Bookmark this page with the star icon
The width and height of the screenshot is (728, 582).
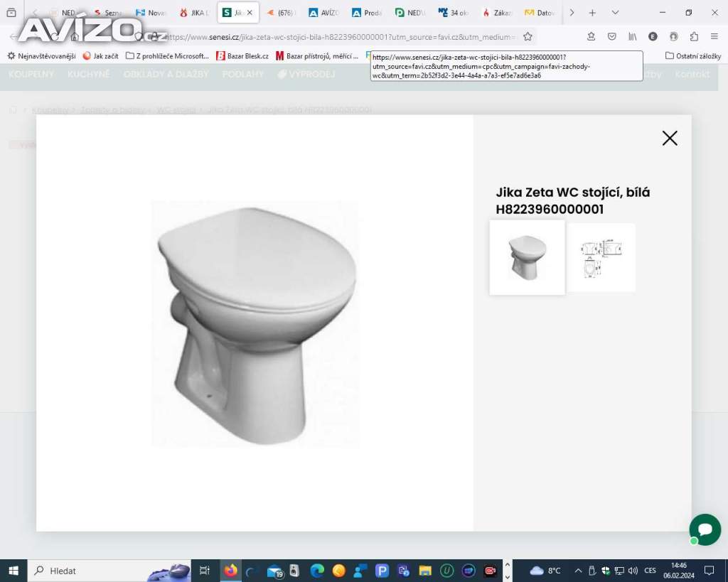[x=528, y=37]
